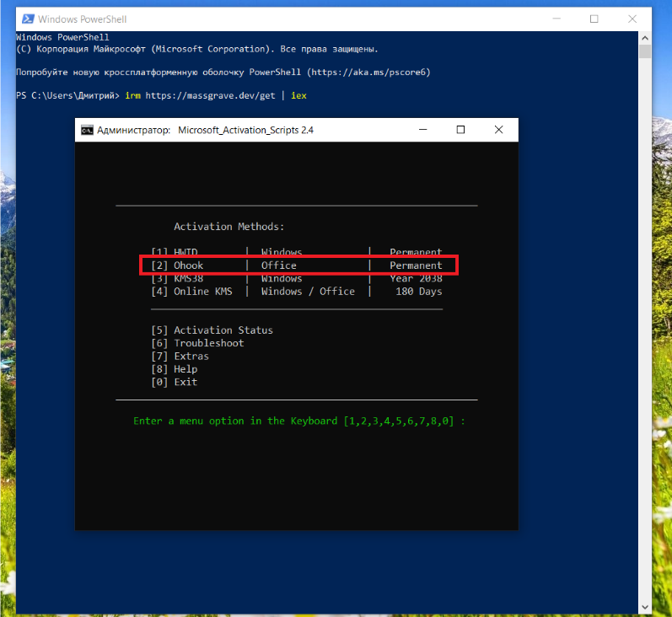Viewport: 672px width, 617px height.
Task: Click the PowerShell vertical scrollbar thumb
Action: [x=645, y=52]
